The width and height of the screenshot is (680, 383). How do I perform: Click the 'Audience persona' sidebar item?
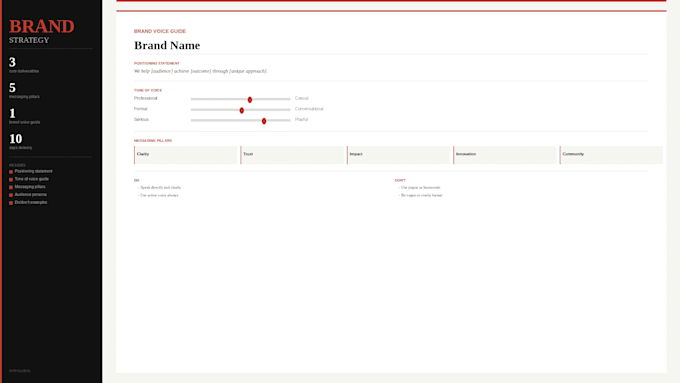[x=31, y=195]
